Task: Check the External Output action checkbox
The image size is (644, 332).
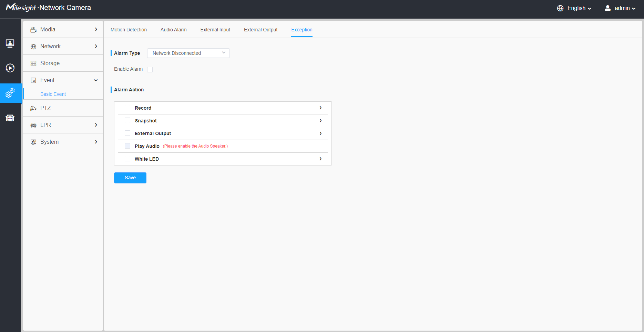Action: pos(127,133)
